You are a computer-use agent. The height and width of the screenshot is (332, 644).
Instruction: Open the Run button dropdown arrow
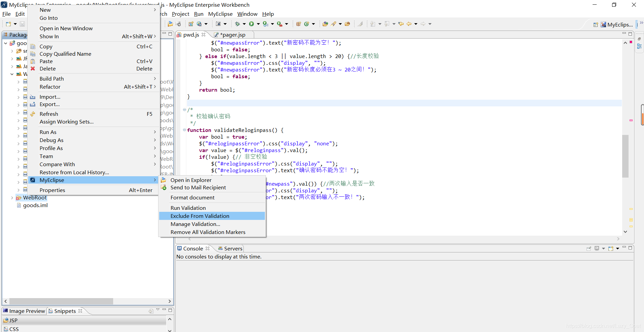pyautogui.click(x=258, y=24)
